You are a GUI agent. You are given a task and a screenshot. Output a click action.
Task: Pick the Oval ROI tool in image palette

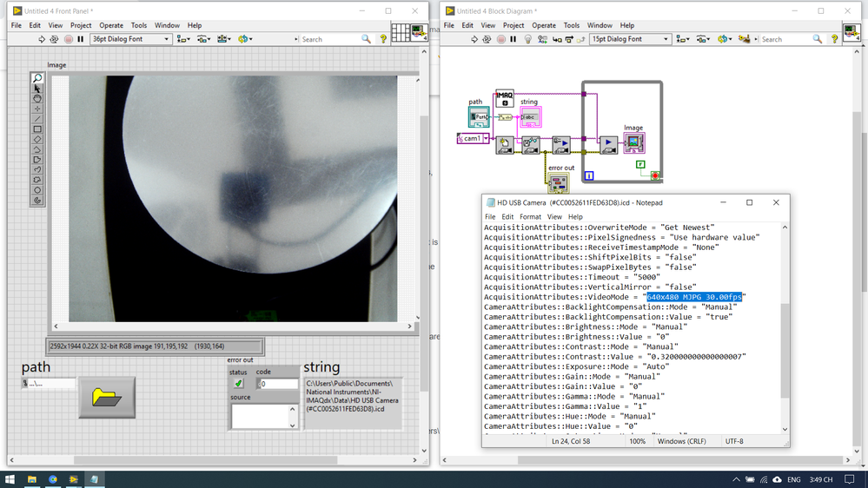click(x=37, y=190)
